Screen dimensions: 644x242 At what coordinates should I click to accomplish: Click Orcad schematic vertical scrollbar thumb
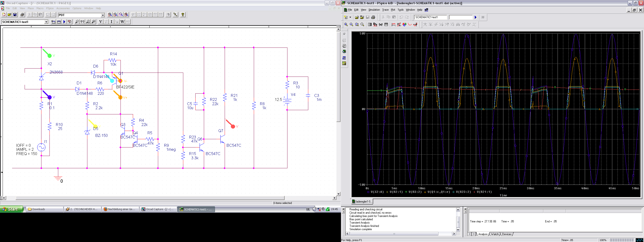tap(338, 76)
